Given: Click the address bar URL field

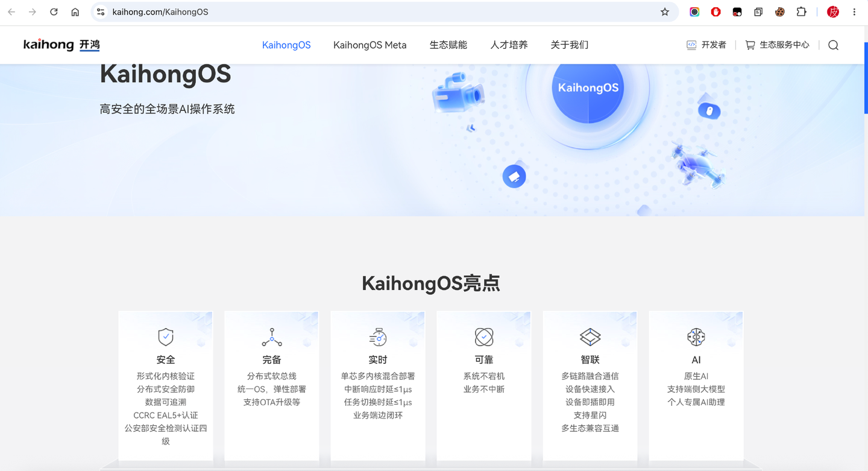Looking at the screenshot, I should point(384,12).
